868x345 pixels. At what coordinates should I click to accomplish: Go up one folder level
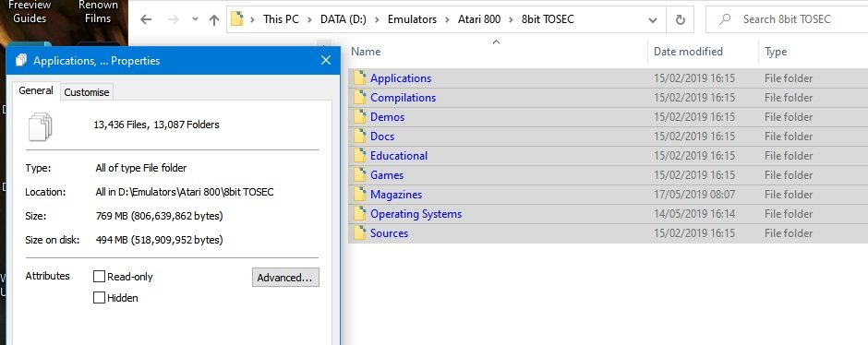click(x=214, y=19)
